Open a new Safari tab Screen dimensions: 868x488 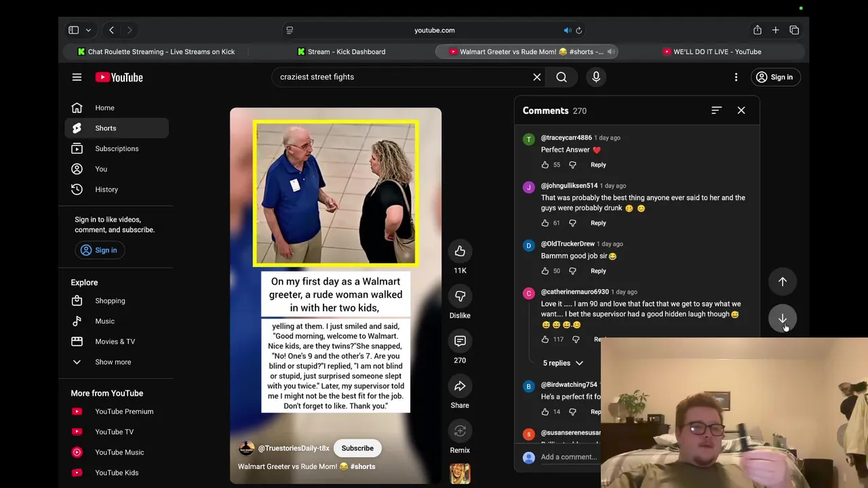[776, 30]
